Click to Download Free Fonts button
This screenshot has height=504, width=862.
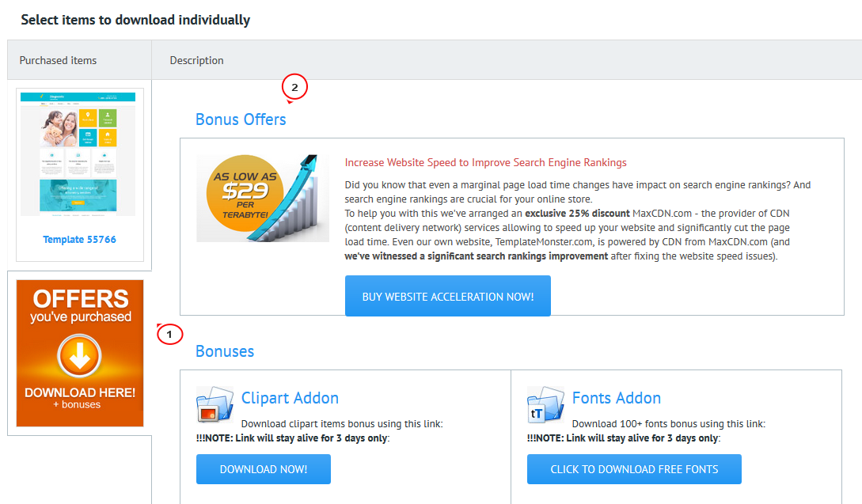634,469
